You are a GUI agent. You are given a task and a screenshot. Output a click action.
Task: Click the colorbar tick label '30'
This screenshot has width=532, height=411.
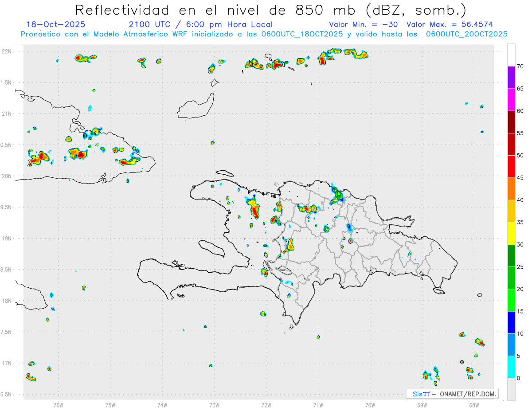pyautogui.click(x=520, y=245)
